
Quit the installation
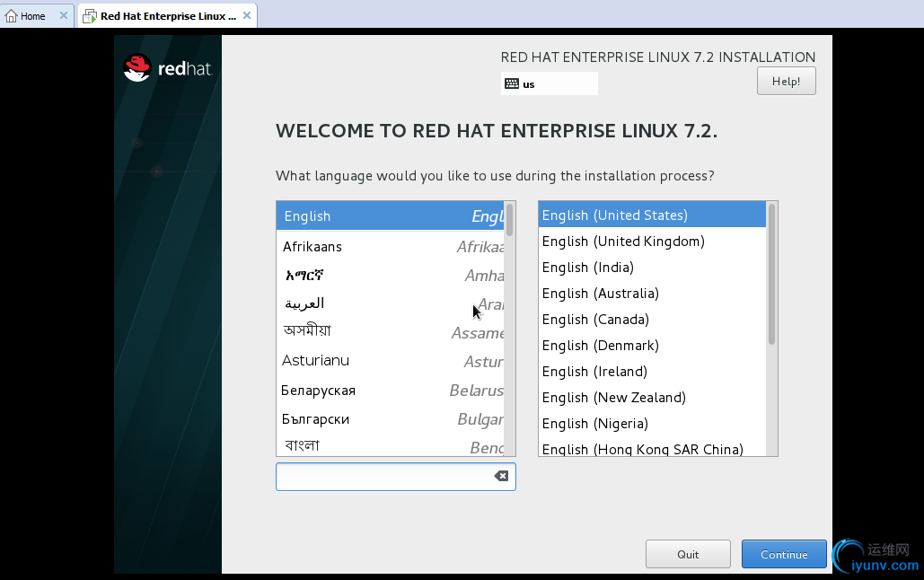coord(688,554)
